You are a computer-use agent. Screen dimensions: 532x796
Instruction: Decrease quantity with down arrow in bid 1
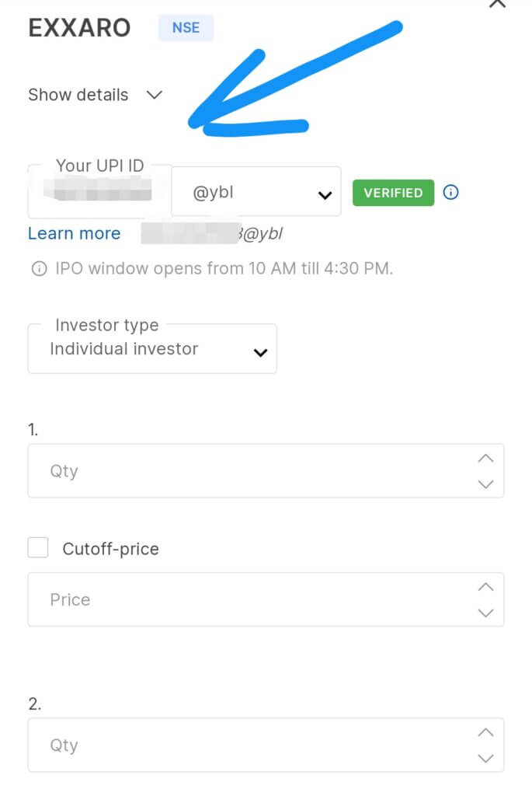(485, 484)
